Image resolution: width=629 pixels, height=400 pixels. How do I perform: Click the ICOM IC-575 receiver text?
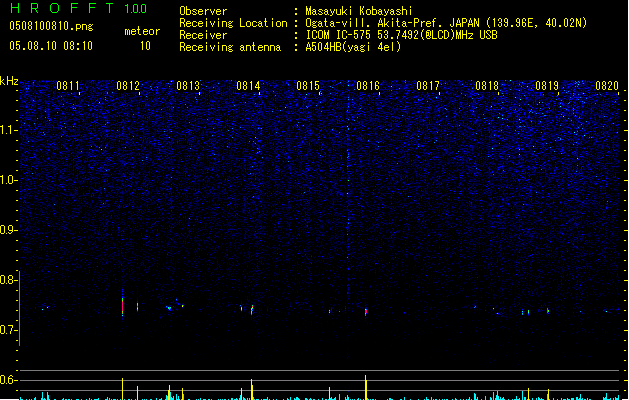pyautogui.click(x=401, y=35)
